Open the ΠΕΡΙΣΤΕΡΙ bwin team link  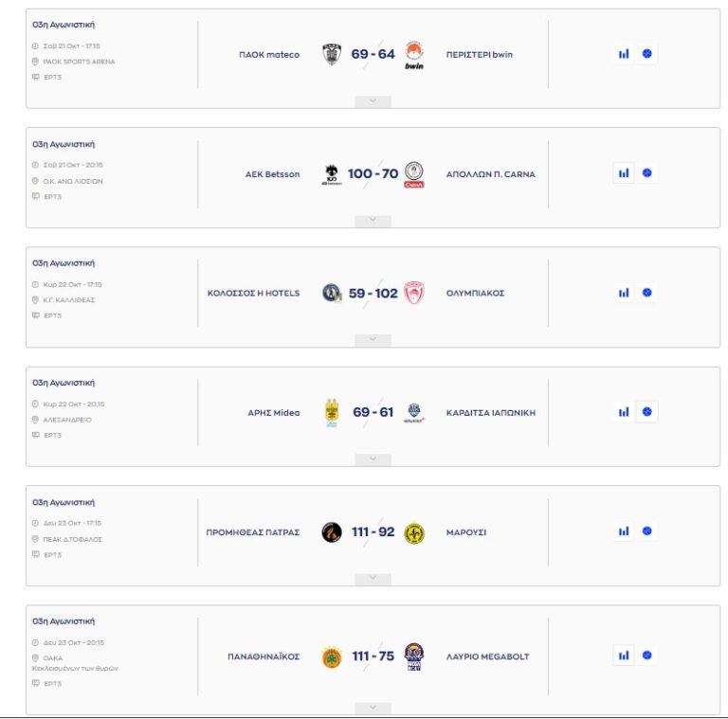tap(479, 55)
